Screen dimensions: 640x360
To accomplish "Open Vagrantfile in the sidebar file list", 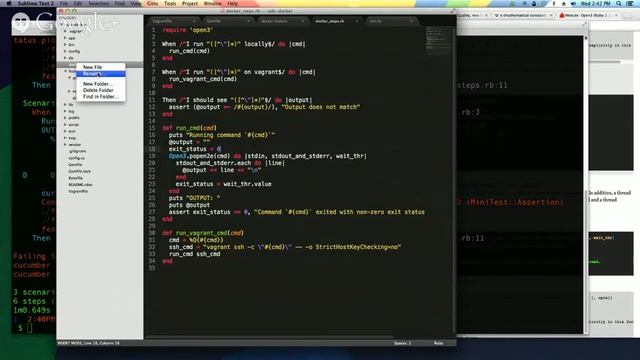I will click(x=78, y=191).
